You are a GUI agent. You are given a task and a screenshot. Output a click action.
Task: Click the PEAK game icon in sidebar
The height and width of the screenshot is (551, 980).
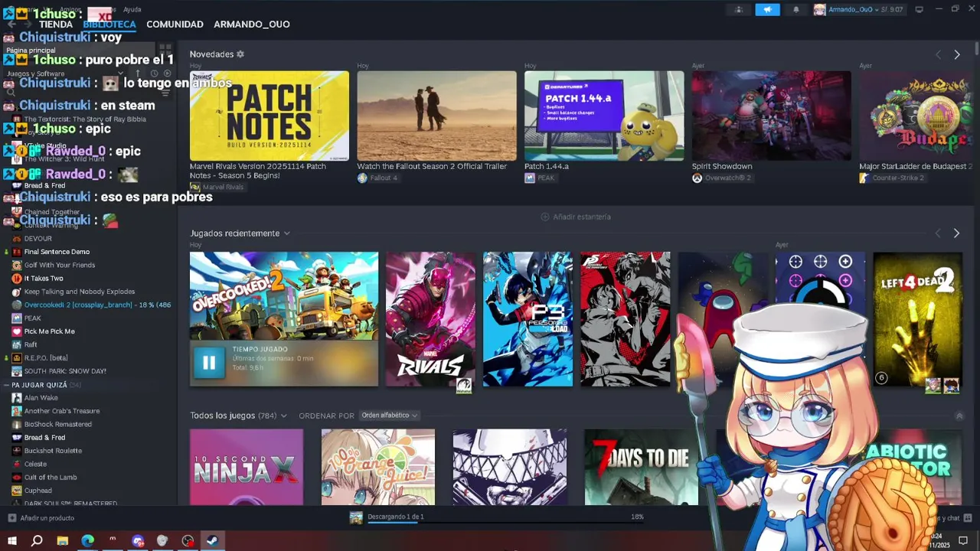coord(17,318)
